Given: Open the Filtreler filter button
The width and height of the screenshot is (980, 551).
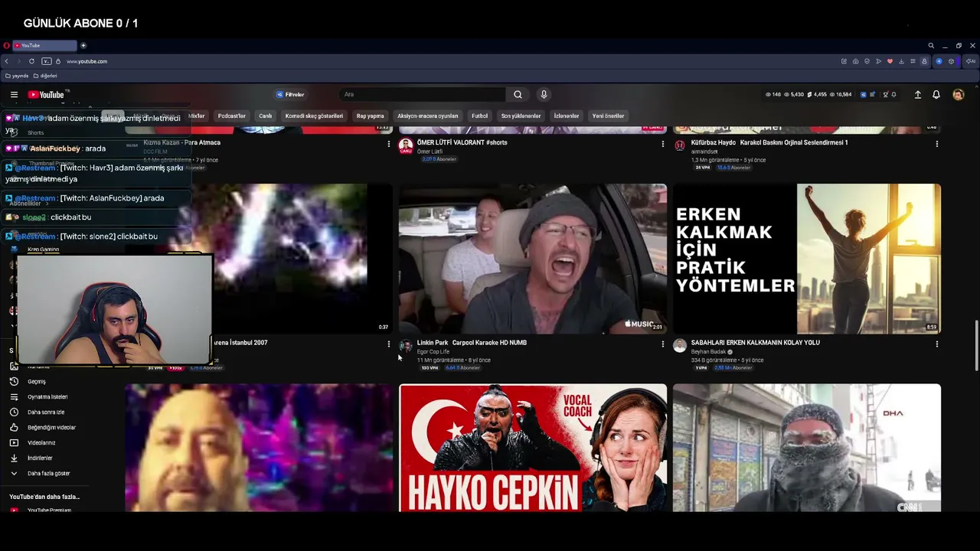Looking at the screenshot, I should point(291,95).
